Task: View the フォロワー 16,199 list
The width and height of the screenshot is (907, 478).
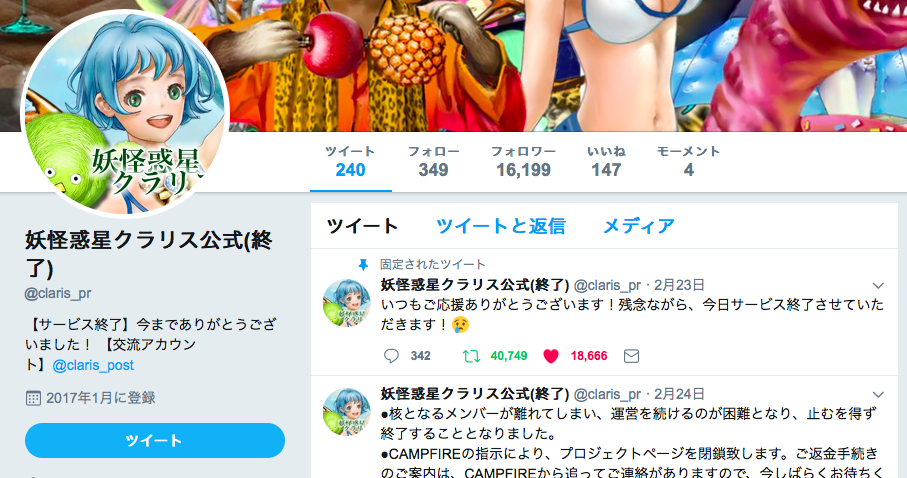Action: (x=523, y=161)
